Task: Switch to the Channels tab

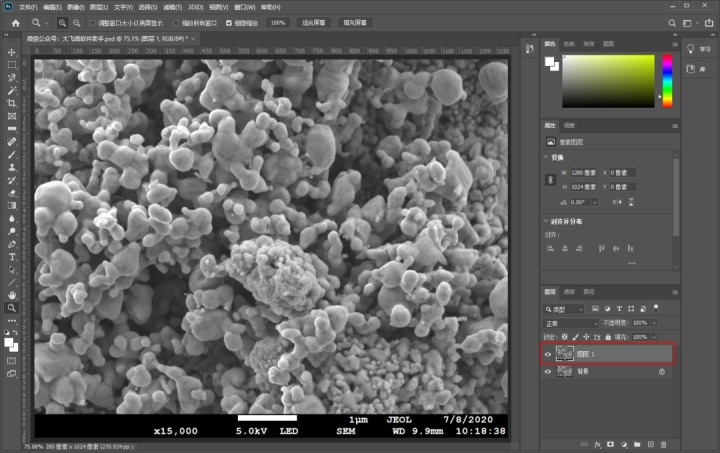Action: tap(569, 292)
